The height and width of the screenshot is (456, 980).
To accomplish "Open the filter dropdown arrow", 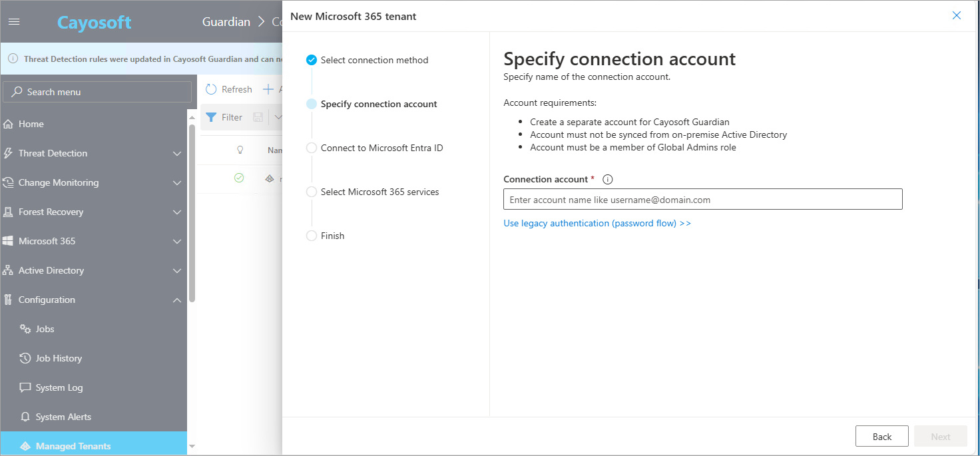I will coord(278,117).
